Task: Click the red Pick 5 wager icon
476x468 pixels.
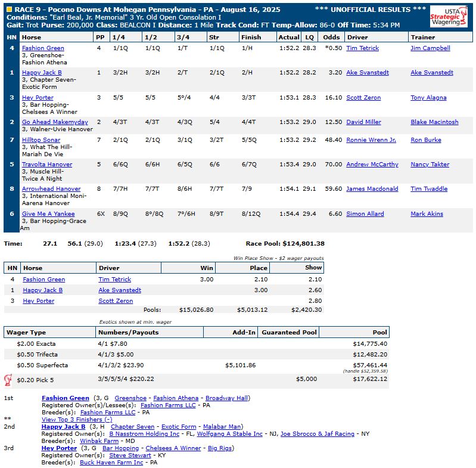Action: pyautogui.click(x=8, y=379)
